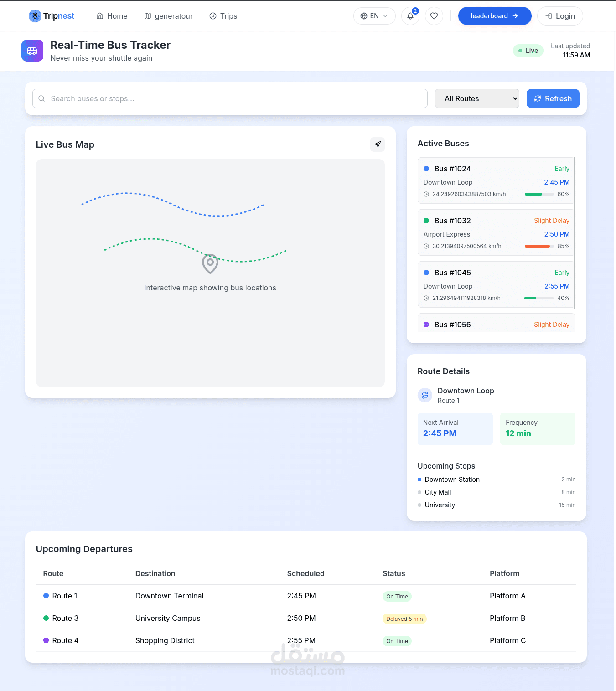Click Bus #1056 purple status dot

tap(426, 325)
